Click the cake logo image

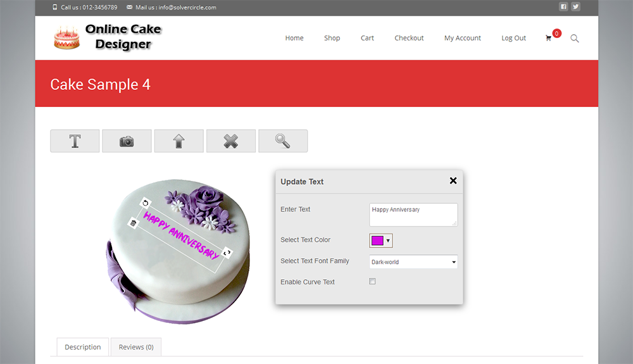pos(66,38)
